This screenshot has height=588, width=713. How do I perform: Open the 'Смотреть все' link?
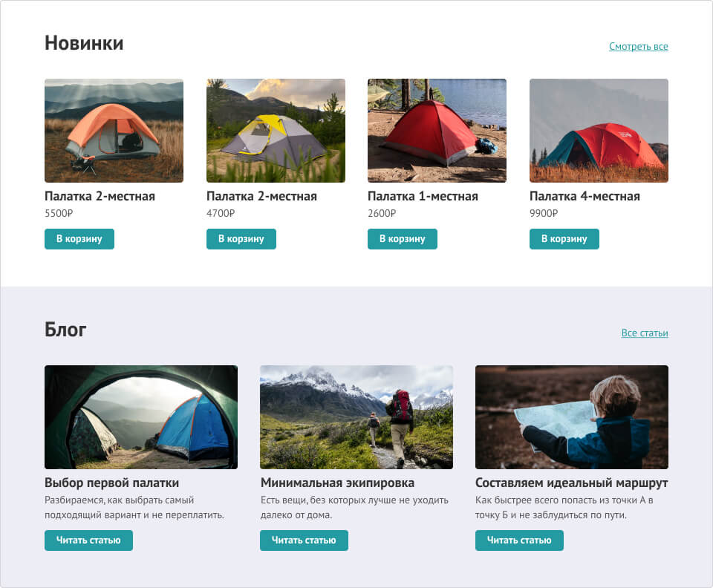coord(638,47)
